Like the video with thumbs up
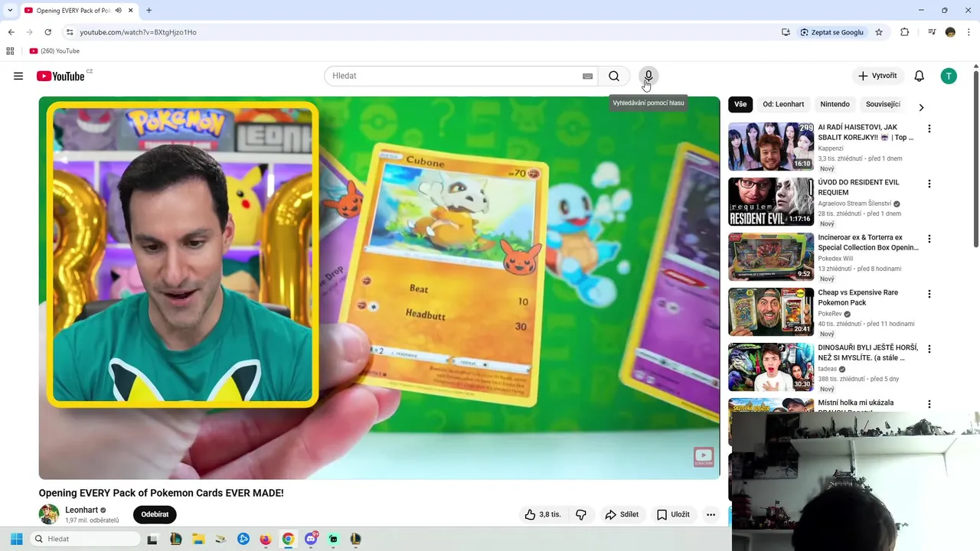 543,514
